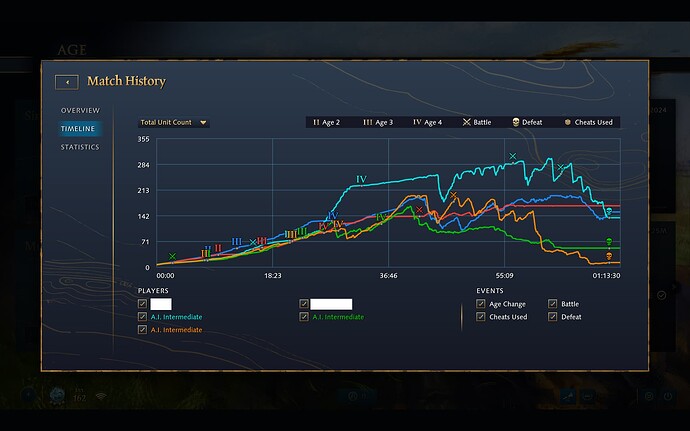This screenshot has width=690, height=431.
Task: Toggle the cyan A.I. Intermediate player checkbox
Action: (x=143, y=317)
